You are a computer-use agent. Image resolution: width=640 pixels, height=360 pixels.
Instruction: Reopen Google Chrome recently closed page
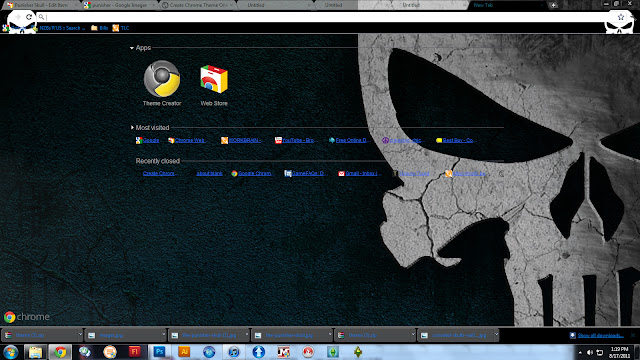pyautogui.click(x=251, y=173)
